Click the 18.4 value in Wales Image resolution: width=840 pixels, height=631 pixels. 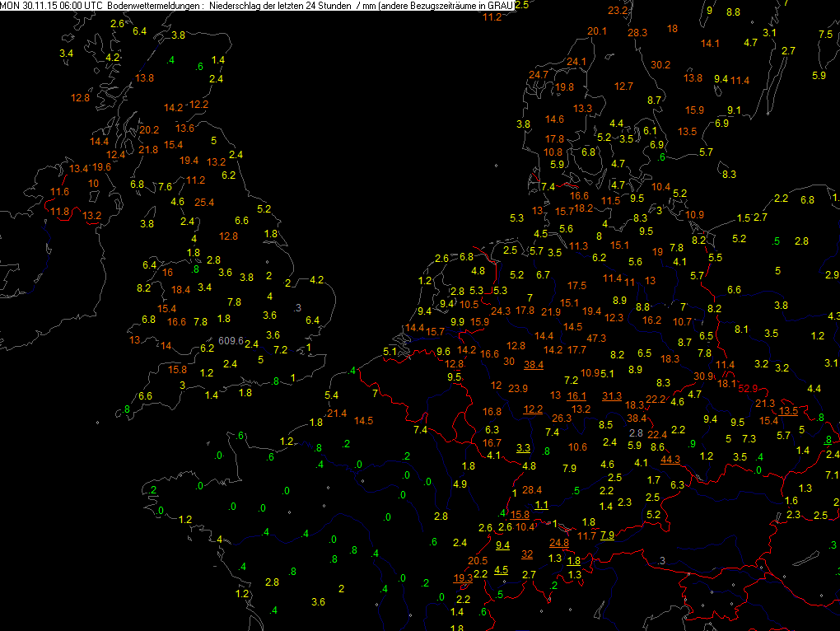[x=181, y=289]
